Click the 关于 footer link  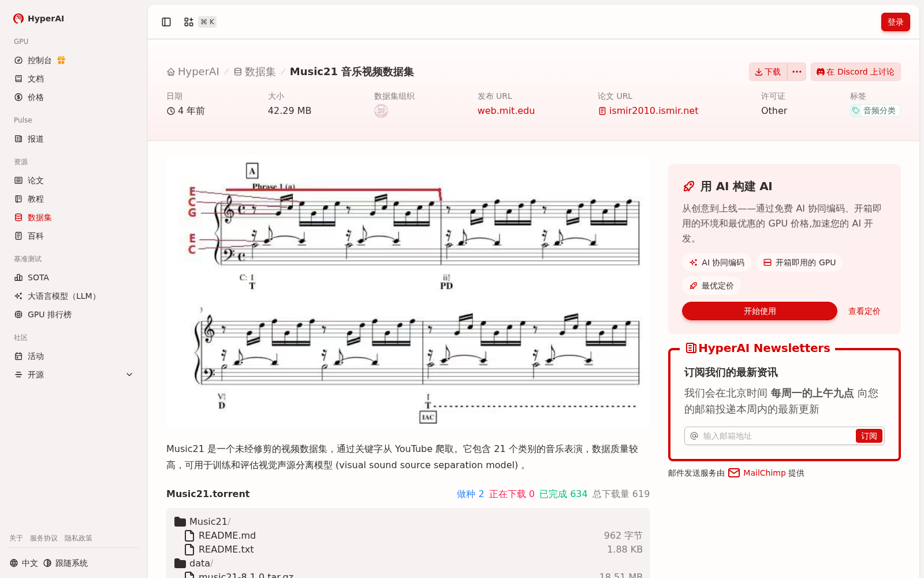(16, 538)
